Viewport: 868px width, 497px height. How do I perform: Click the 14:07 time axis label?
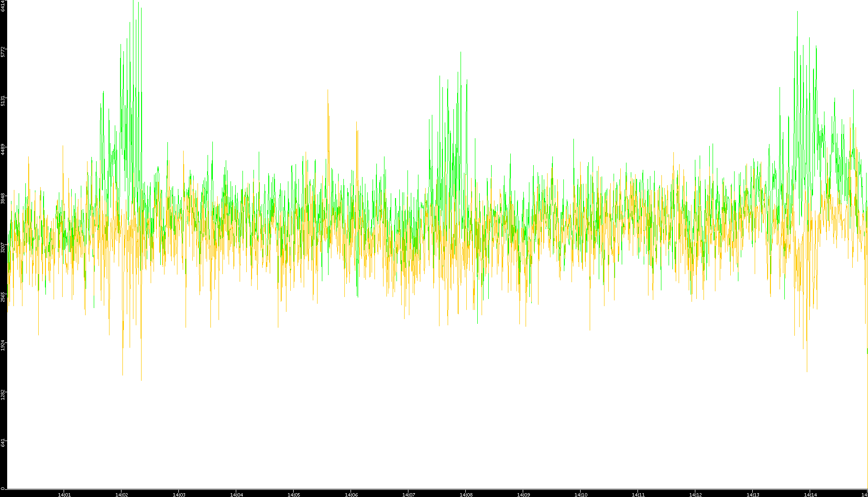[408, 495]
